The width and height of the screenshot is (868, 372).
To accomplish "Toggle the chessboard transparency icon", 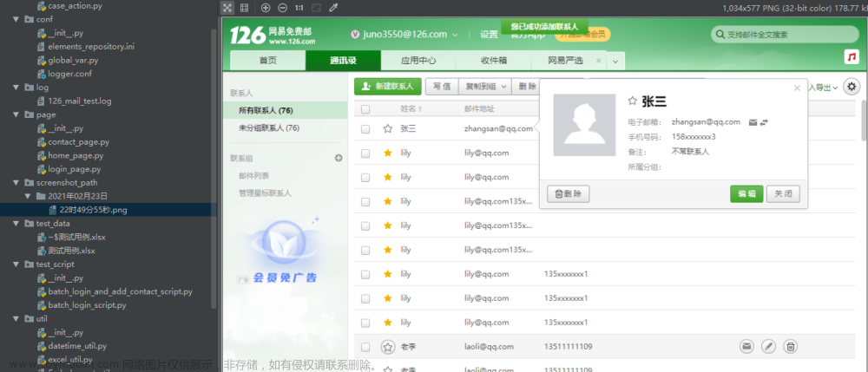I will (x=227, y=8).
